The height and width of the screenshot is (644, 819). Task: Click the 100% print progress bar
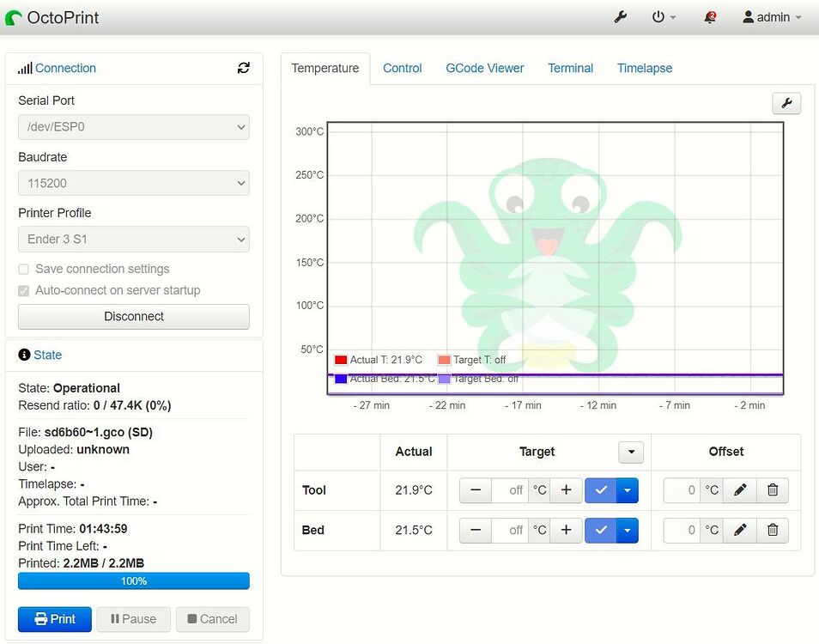click(x=133, y=581)
